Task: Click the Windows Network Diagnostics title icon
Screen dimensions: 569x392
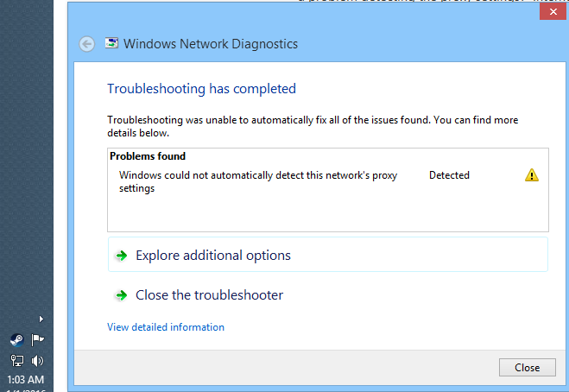Action: click(111, 43)
